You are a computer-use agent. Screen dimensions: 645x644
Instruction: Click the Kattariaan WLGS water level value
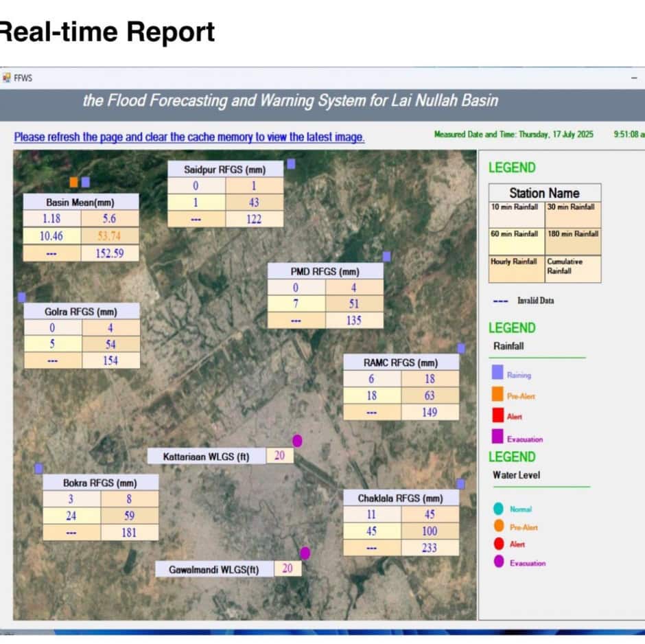(279, 456)
